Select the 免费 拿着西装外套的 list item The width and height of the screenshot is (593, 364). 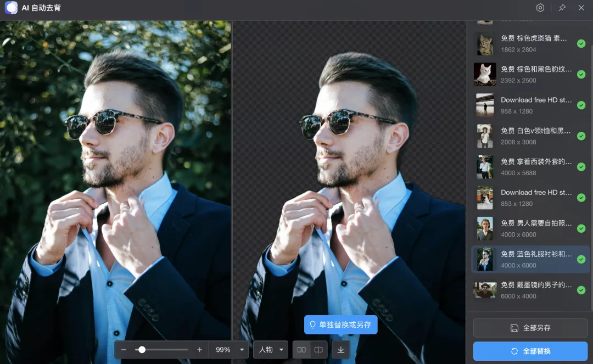[530, 167]
